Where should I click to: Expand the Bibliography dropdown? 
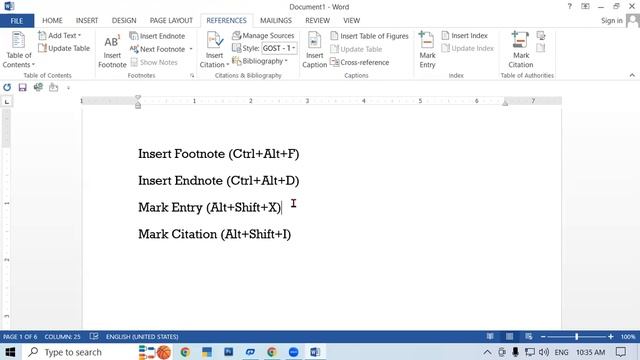pyautogui.click(x=260, y=61)
